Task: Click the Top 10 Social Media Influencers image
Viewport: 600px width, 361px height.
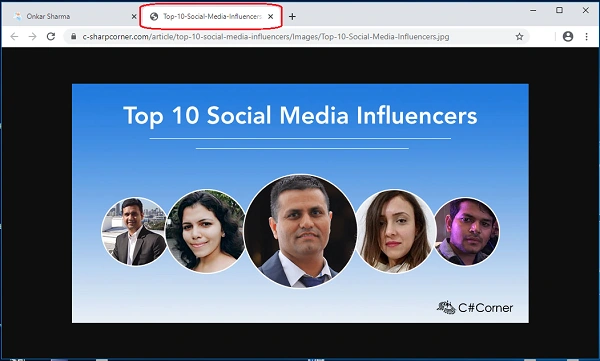Action: [x=300, y=203]
